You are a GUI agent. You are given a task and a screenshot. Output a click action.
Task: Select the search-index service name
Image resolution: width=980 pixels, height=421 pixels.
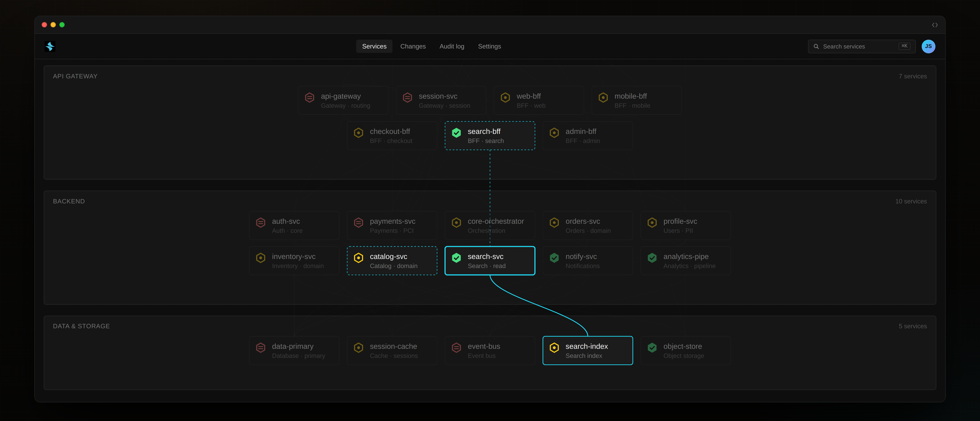coord(586,346)
